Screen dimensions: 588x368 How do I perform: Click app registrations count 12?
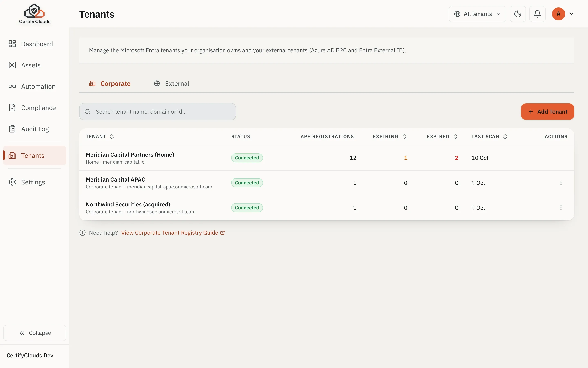click(x=353, y=158)
